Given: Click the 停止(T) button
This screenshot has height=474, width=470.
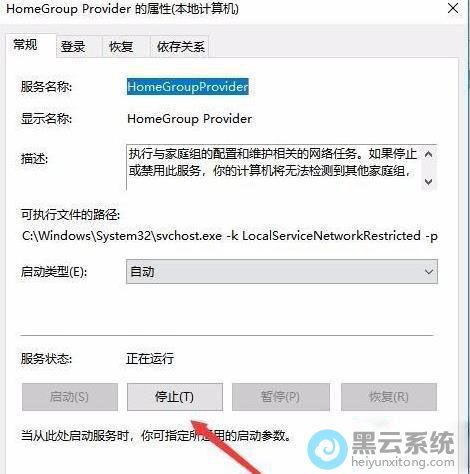Looking at the screenshot, I should coord(175,397).
